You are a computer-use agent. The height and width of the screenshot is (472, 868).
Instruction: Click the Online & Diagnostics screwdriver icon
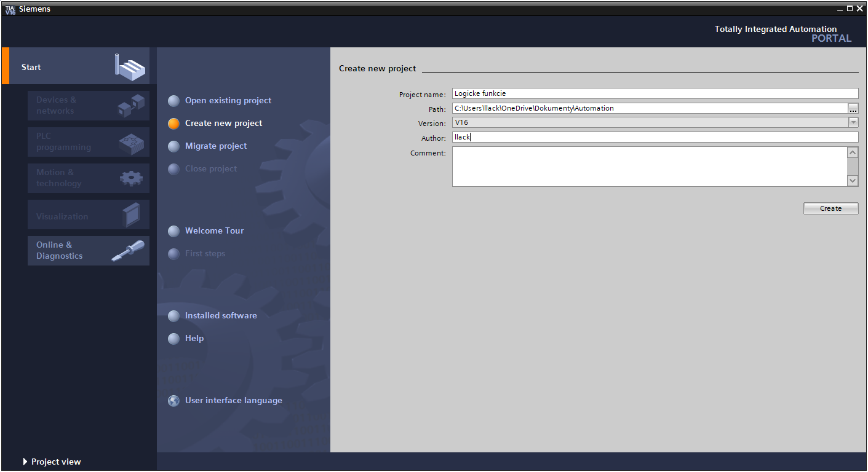[x=128, y=251]
